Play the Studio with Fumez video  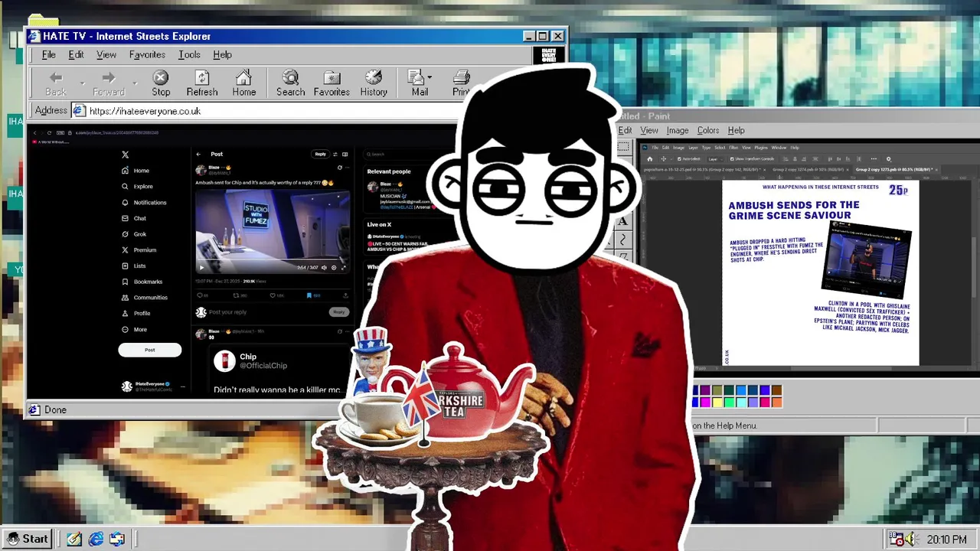(201, 268)
